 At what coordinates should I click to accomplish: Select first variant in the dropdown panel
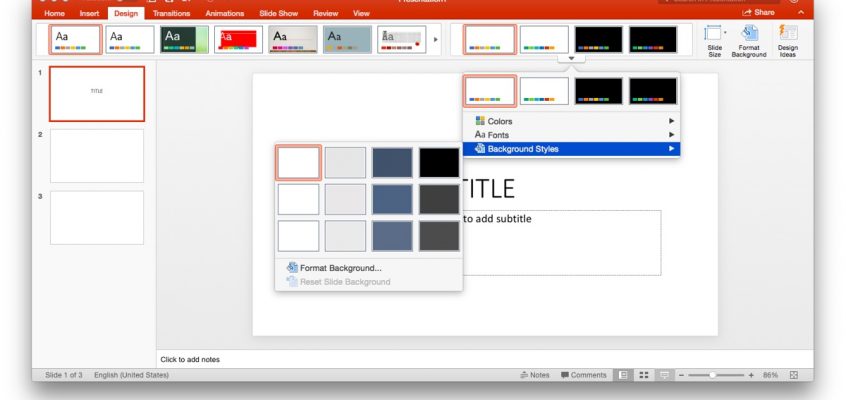pos(490,91)
